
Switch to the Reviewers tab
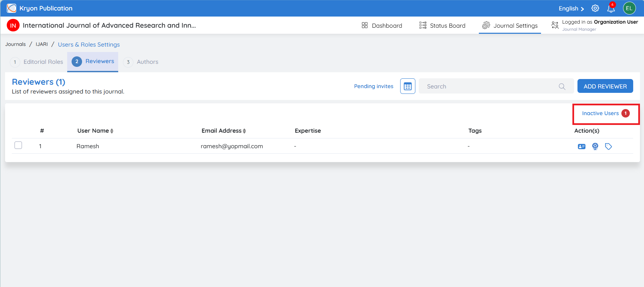click(x=93, y=61)
